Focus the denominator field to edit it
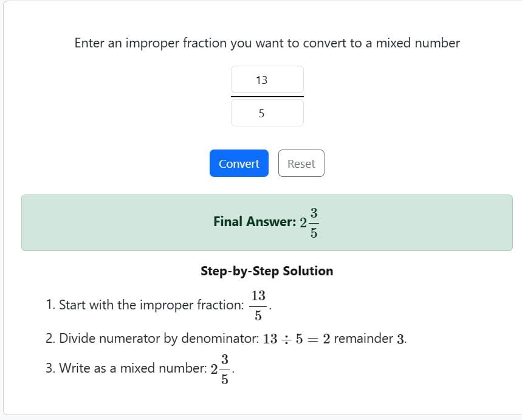 click(x=267, y=112)
